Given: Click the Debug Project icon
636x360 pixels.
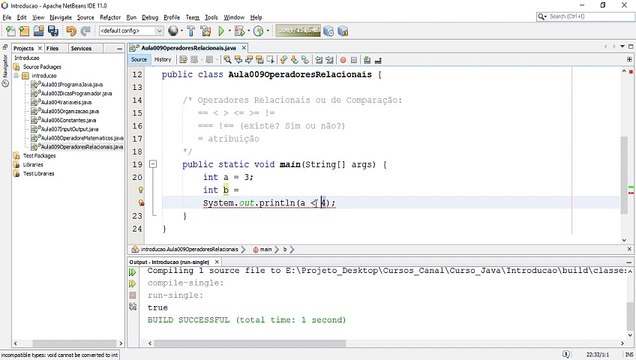Looking at the screenshot, I should [239, 31].
